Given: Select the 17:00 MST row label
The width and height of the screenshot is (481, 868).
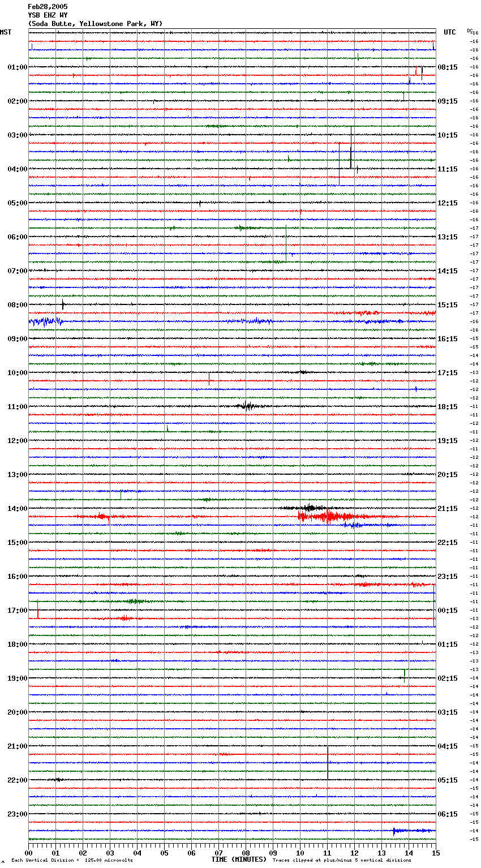Looking at the screenshot, I should click(x=18, y=611).
